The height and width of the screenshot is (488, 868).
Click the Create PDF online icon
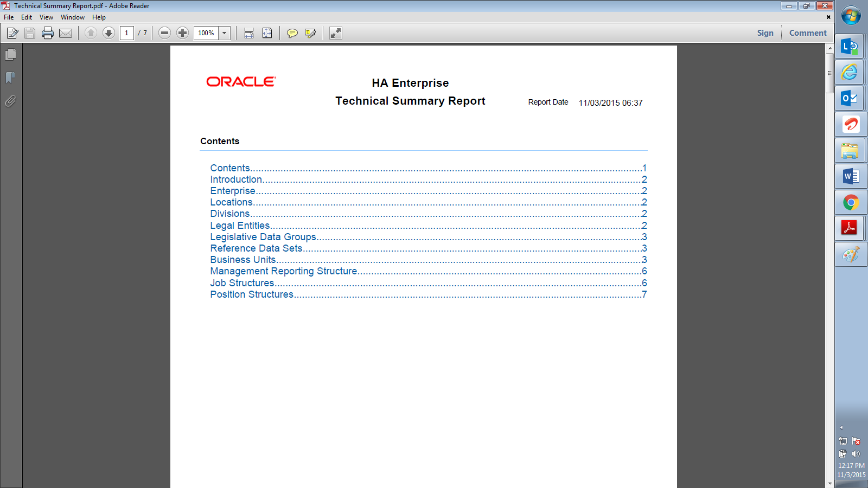click(12, 33)
